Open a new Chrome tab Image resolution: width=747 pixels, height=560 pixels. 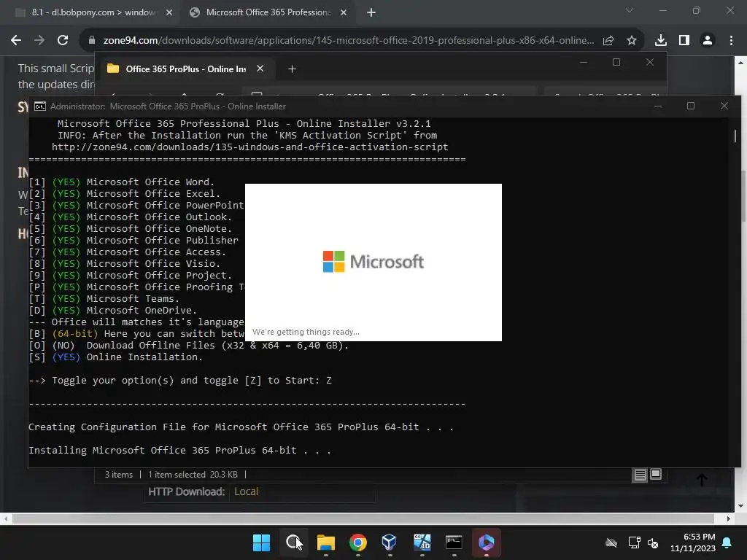371,12
